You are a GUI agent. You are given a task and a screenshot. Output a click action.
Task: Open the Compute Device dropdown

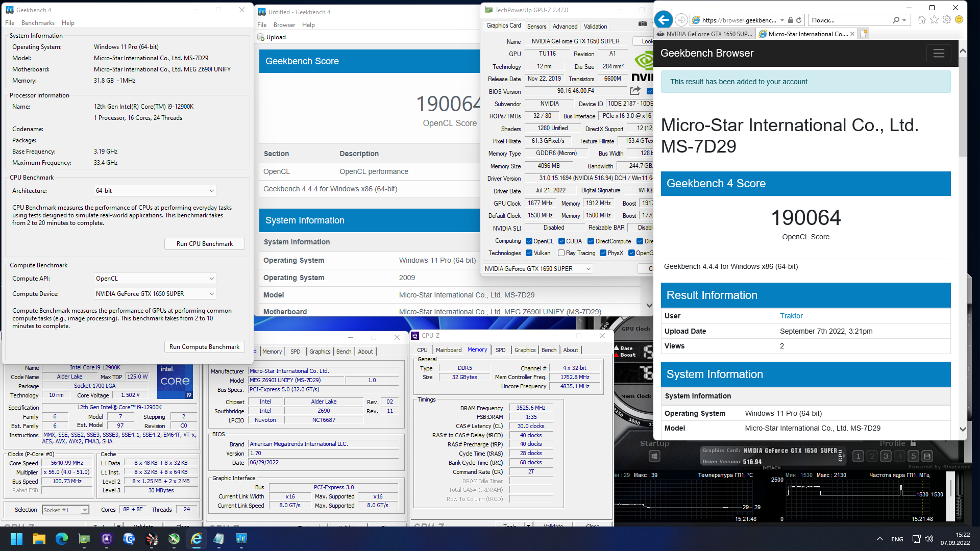[155, 294]
